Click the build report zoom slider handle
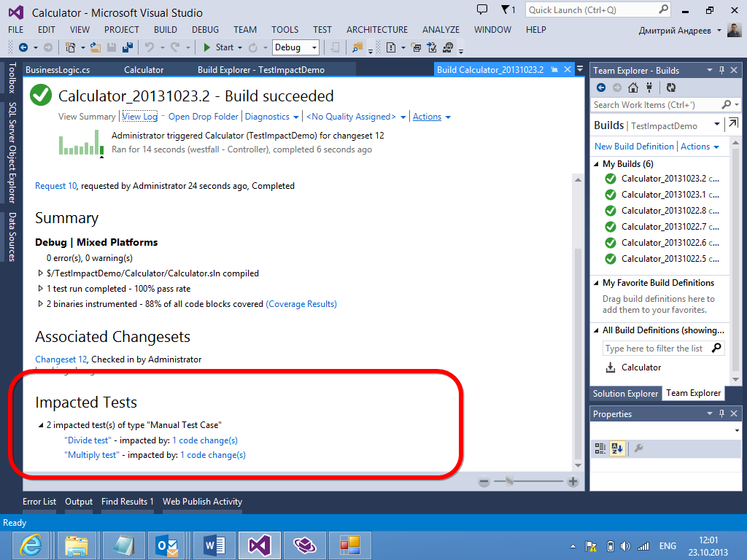747x560 pixels. (509, 482)
